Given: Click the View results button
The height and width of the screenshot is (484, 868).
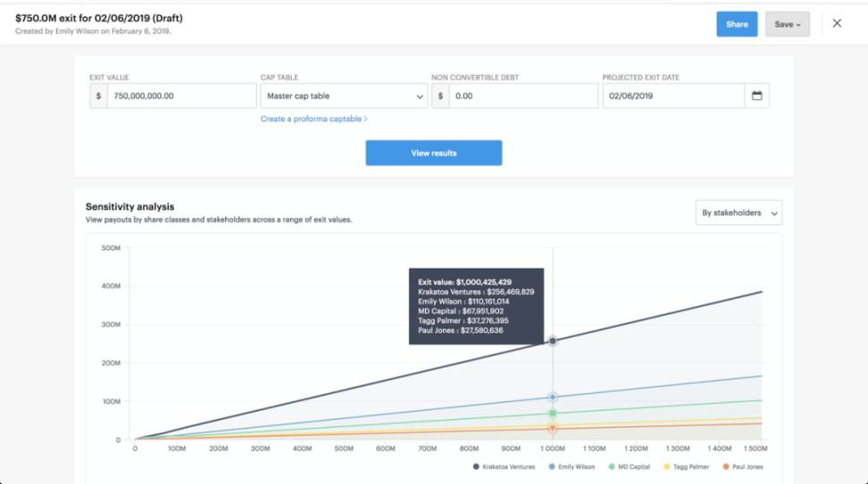Looking at the screenshot, I should (x=433, y=153).
